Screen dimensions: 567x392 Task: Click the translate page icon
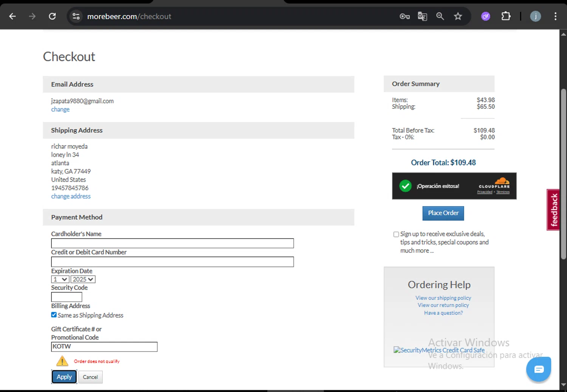click(x=422, y=16)
